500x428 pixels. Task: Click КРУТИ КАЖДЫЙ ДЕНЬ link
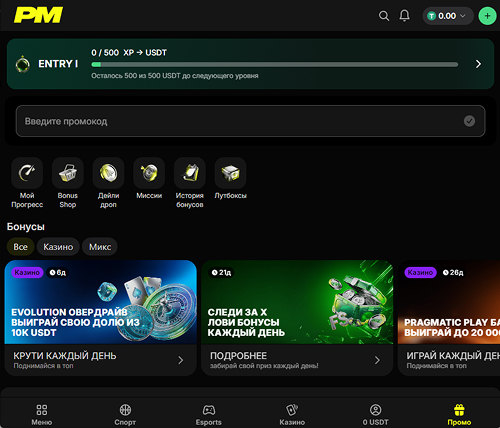[65, 356]
